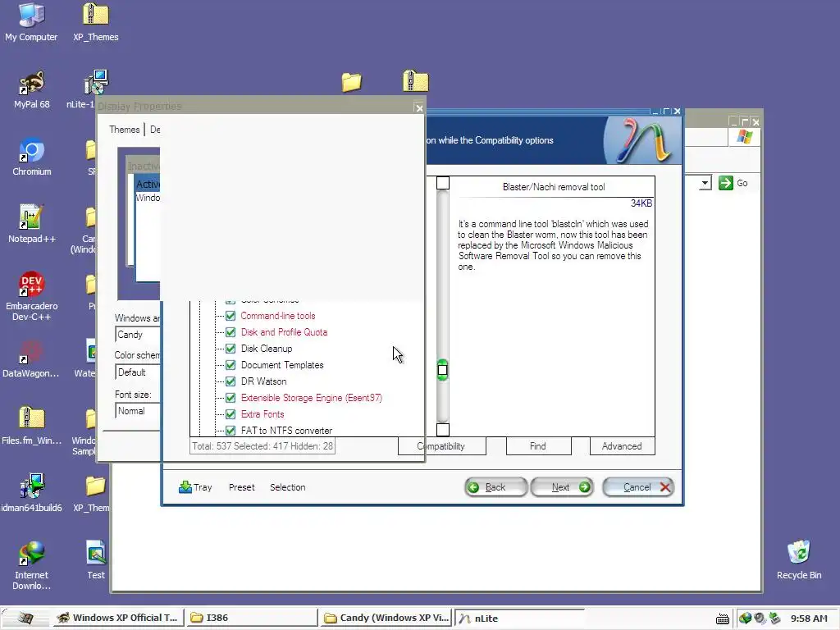Open the Windows and buttons dropdown showing Candy
840x630 pixels.
click(137, 335)
